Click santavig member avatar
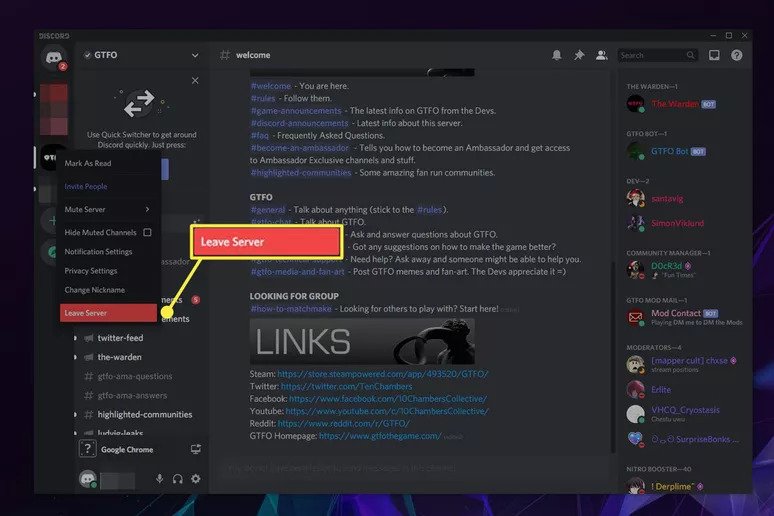The height and width of the screenshot is (516, 774). (x=635, y=198)
